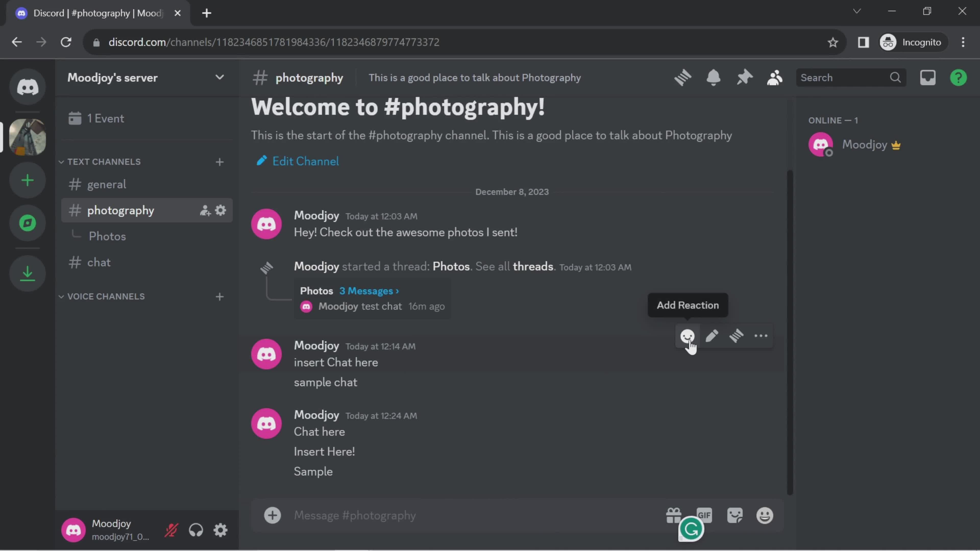Open tab search dropdown arrow
This screenshot has height=551, width=980.
tap(857, 11)
